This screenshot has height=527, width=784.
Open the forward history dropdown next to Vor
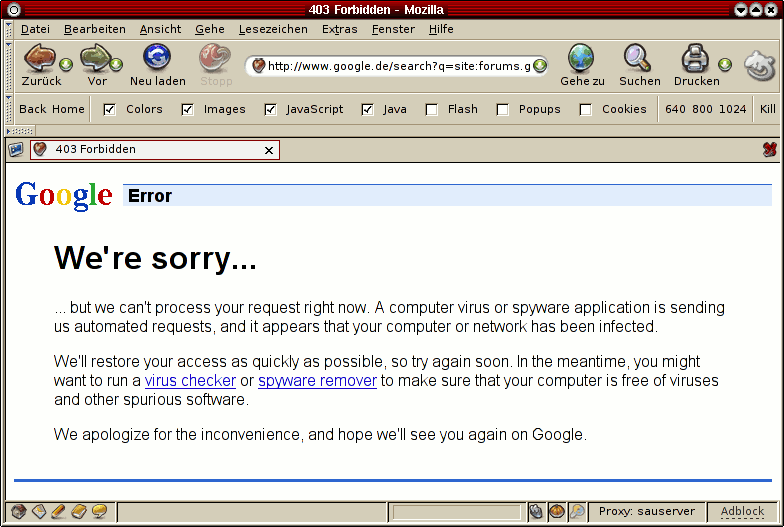[116, 64]
